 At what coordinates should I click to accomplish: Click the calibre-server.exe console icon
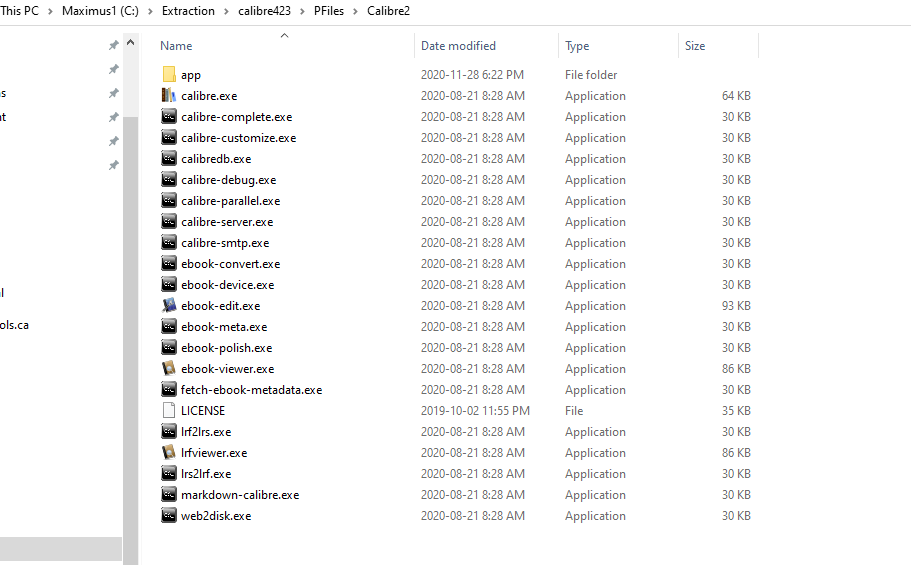[x=168, y=221]
